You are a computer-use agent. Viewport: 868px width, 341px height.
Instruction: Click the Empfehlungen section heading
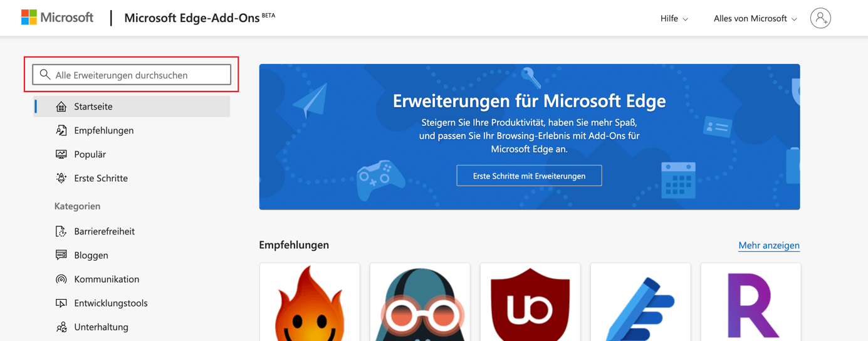click(294, 244)
